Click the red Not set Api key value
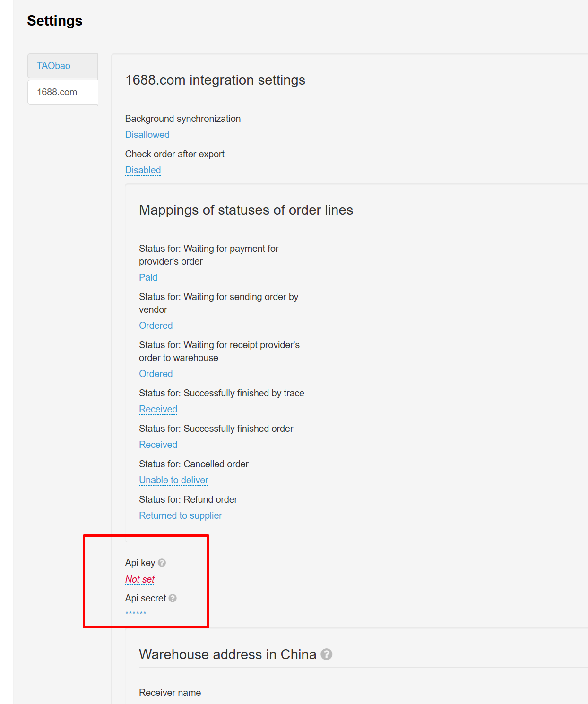 coord(140,579)
